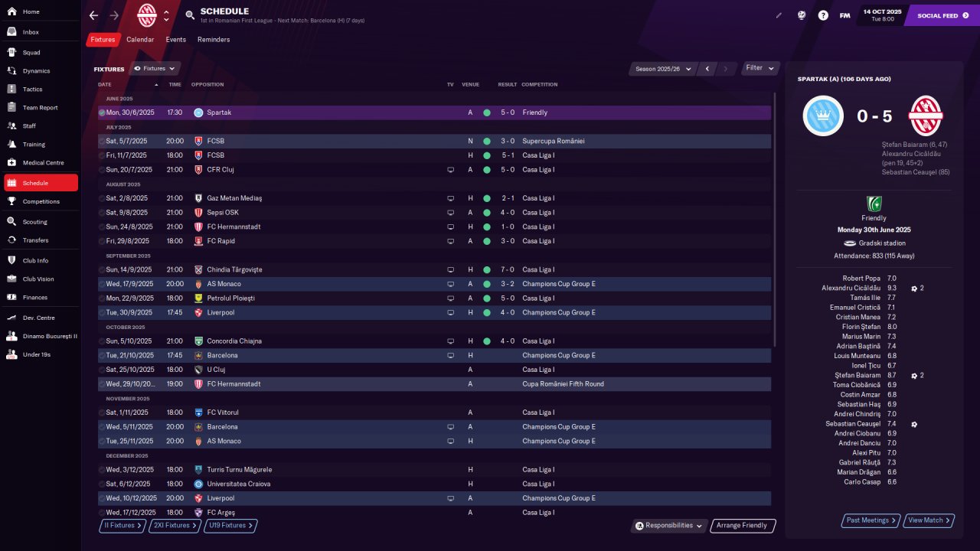The image size is (980, 551).
Task: Open Medical Centre icon in sidebar
Action: [12, 162]
